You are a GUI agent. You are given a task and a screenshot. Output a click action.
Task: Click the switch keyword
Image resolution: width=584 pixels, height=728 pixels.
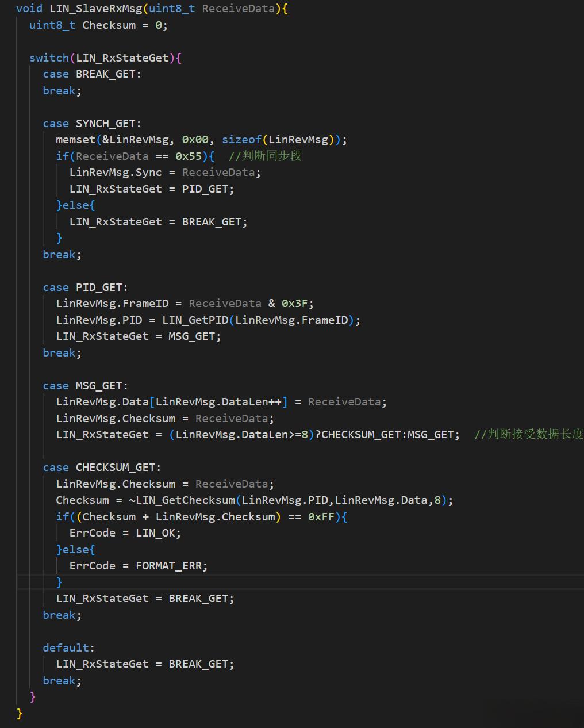49,58
